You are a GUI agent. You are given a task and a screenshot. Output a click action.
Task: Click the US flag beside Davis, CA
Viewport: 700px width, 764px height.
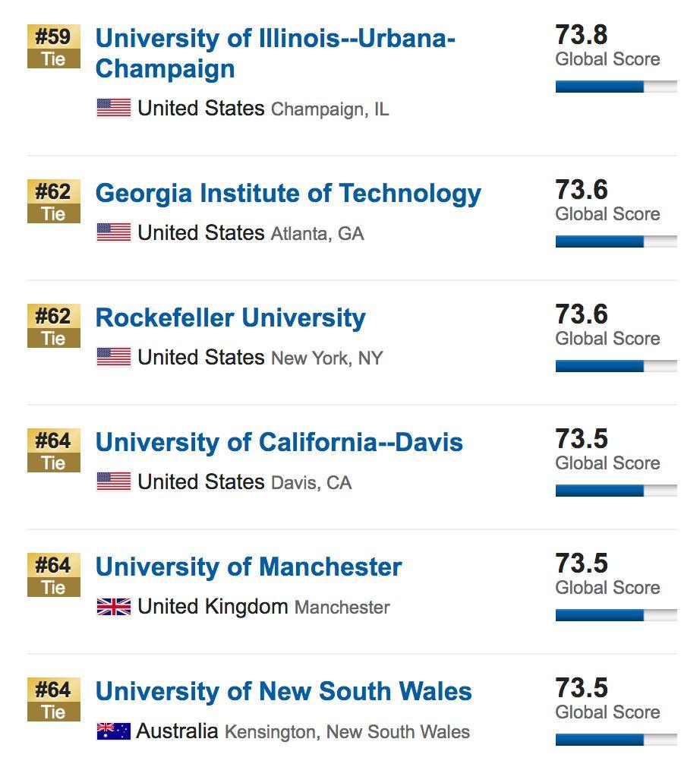coord(114,481)
